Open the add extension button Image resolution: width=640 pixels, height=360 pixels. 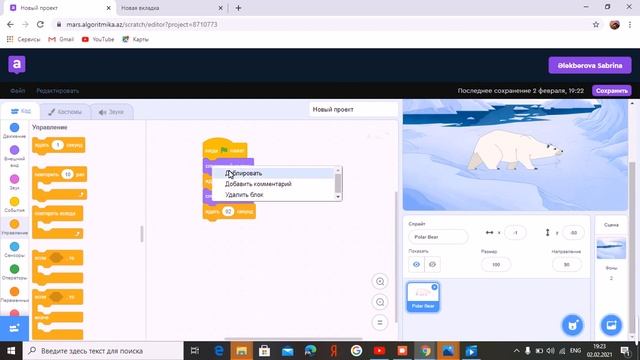[14, 328]
